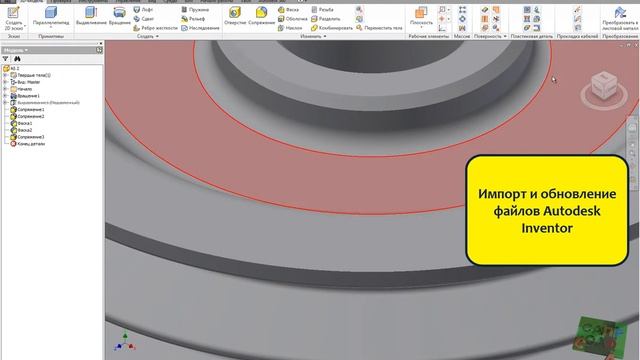Activate the Выдавливание extrude tool
640x360 pixels.
click(91, 17)
